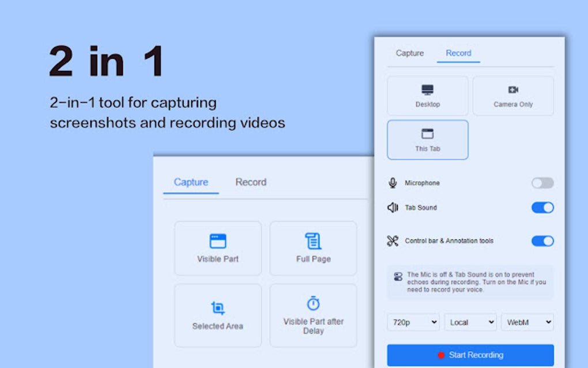The image size is (588, 368).
Task: Select the Visible Part capture option
Action: pos(217,248)
